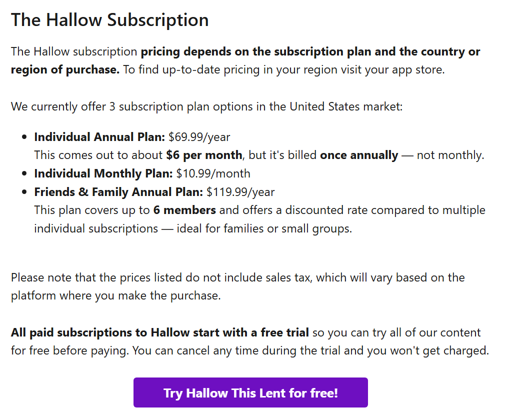Click the $10.99/month price
The height and width of the screenshot is (420, 511).
click(x=213, y=173)
